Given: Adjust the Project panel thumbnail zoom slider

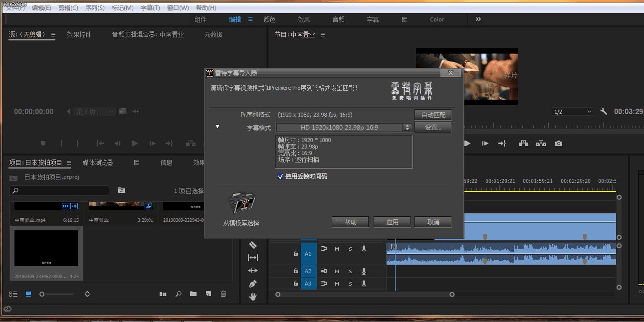Looking at the screenshot, I should tap(42, 294).
